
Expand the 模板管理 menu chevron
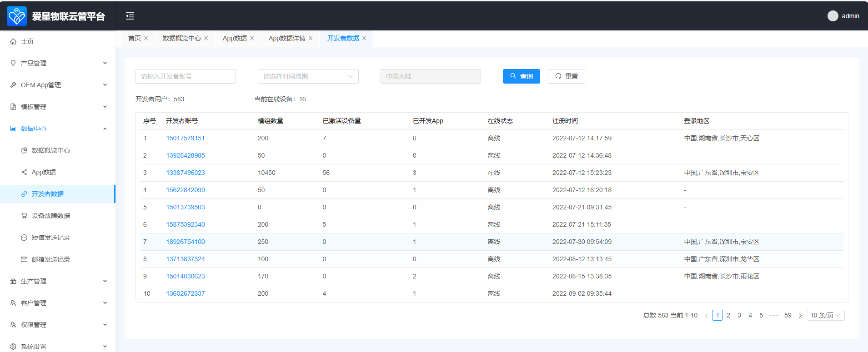(x=105, y=107)
